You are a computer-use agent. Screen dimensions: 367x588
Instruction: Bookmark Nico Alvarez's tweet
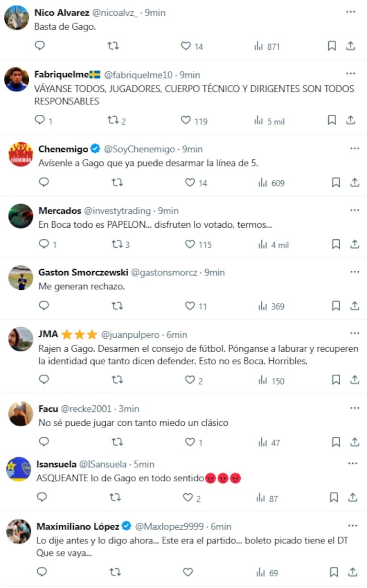coord(332,46)
